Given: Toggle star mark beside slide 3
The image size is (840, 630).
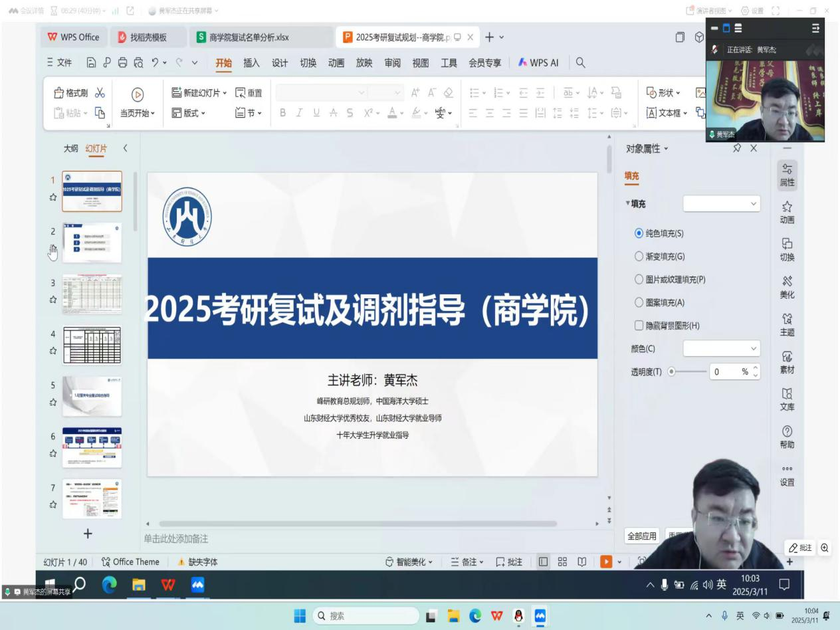Looking at the screenshot, I should click(x=52, y=300).
